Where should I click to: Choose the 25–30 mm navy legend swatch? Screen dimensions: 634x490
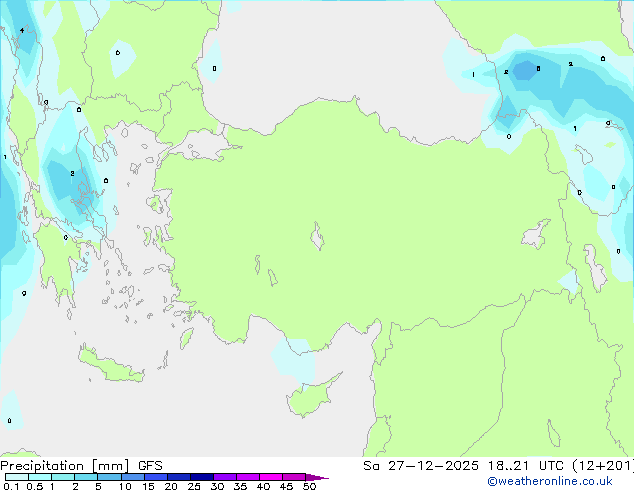[202, 477]
